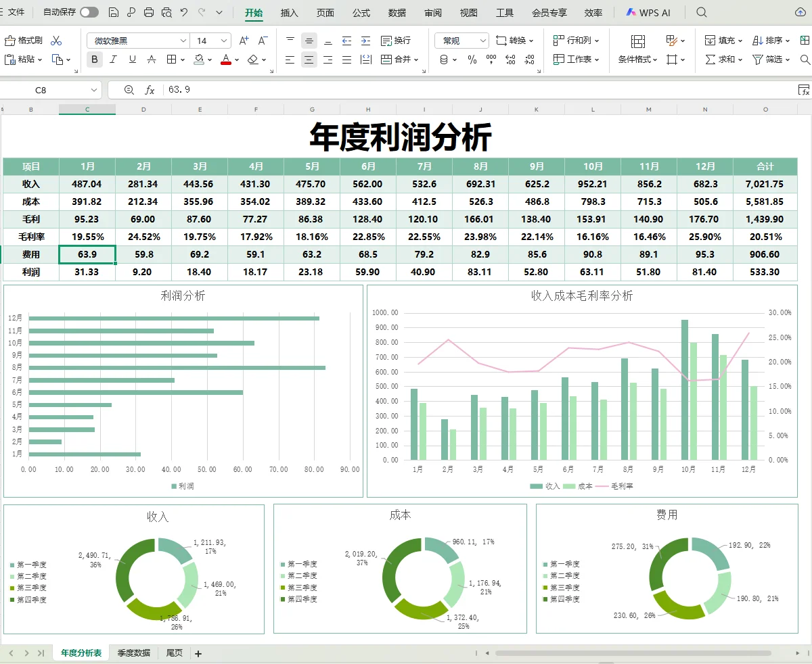
Task: Expand font color dropdown arrow
Action: coord(238,60)
